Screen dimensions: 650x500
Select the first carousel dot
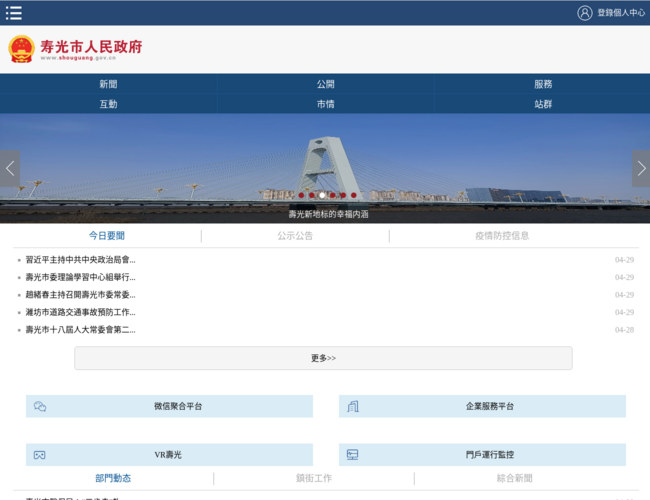click(301, 195)
